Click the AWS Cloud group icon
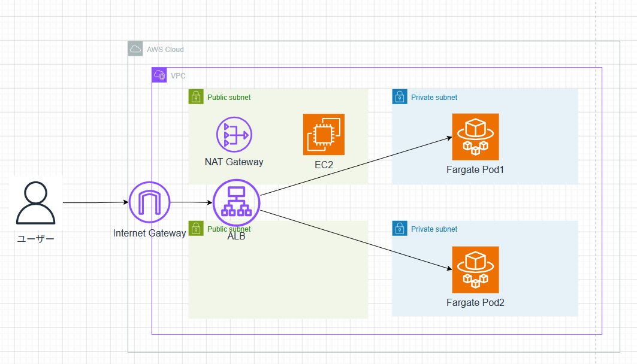This screenshot has height=364, width=637. [135, 48]
